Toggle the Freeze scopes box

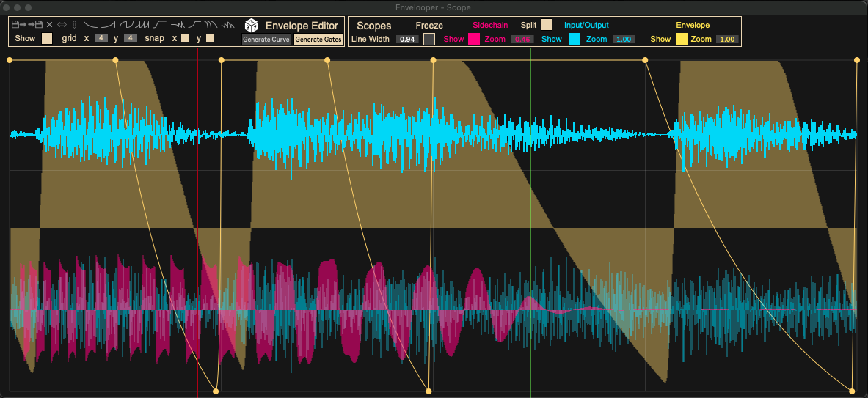[x=429, y=40]
